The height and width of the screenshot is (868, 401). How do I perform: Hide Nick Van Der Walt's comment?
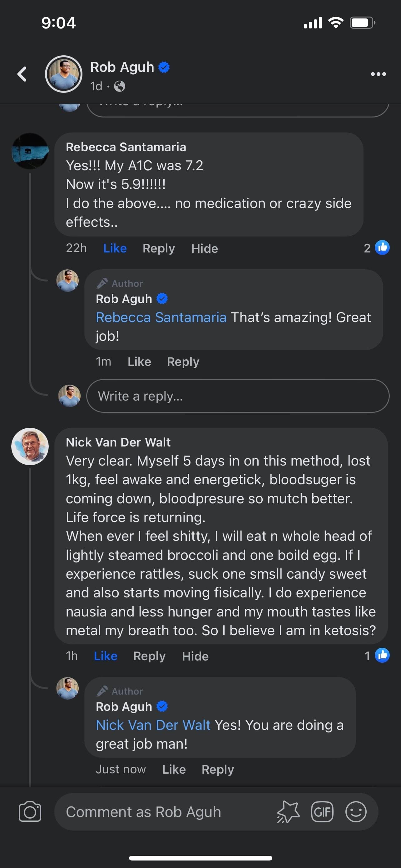pos(195,656)
